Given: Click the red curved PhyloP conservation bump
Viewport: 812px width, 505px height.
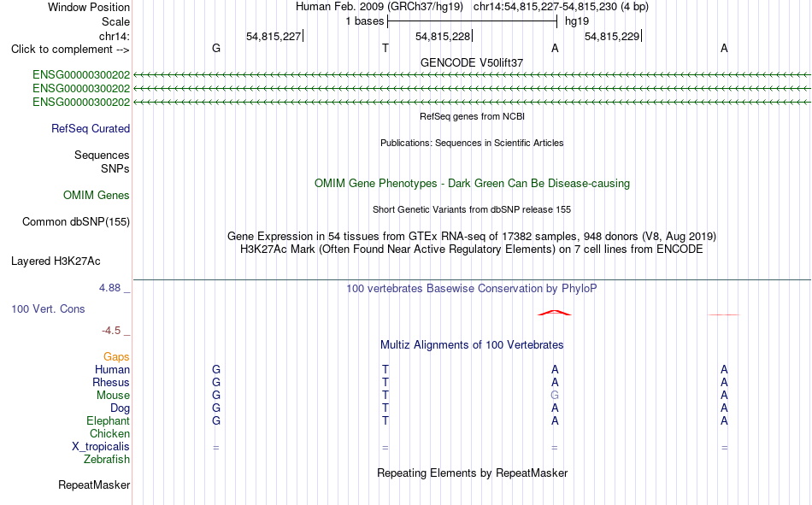Looking at the screenshot, I should 555,313.
